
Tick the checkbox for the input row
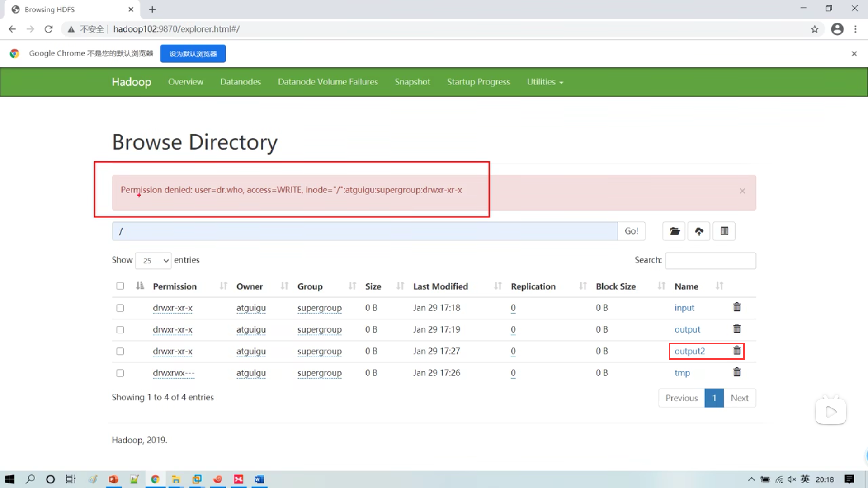[x=120, y=308]
